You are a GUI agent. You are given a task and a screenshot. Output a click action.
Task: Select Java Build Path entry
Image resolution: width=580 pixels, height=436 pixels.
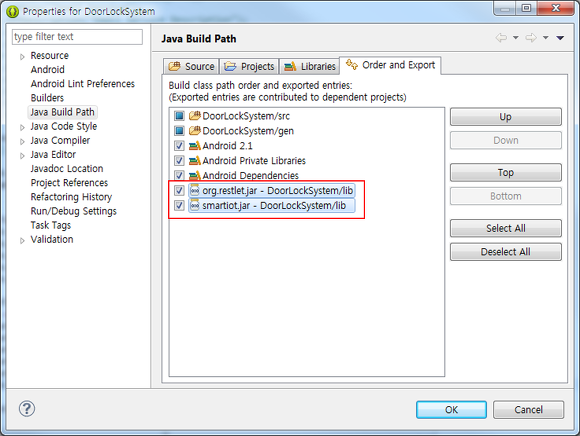tap(63, 112)
